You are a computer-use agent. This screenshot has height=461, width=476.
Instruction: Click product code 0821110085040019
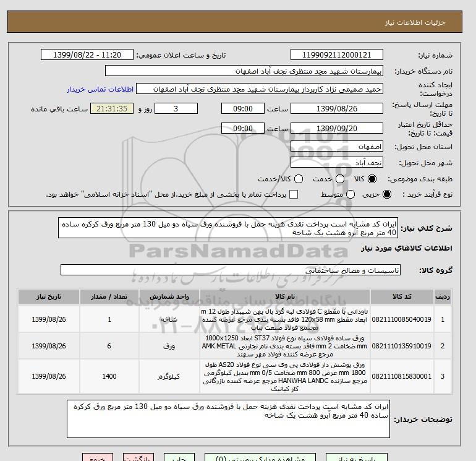(402, 319)
